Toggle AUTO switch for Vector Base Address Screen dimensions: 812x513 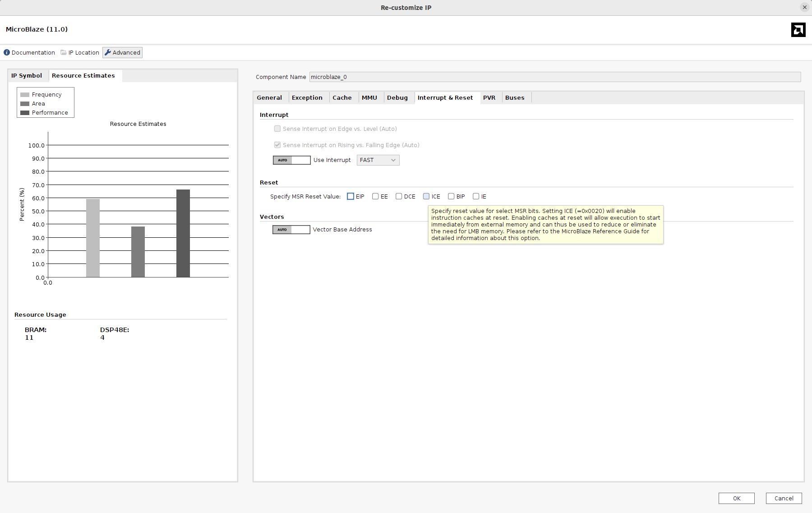click(291, 230)
